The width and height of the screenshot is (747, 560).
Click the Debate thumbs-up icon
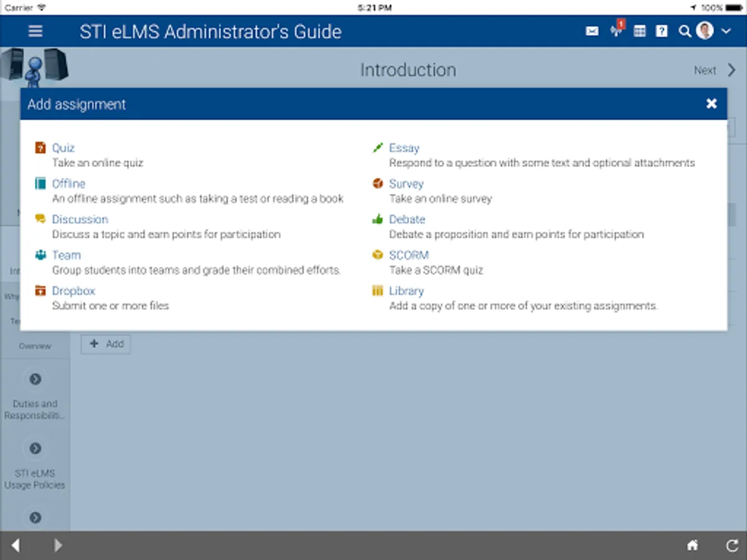(x=377, y=219)
